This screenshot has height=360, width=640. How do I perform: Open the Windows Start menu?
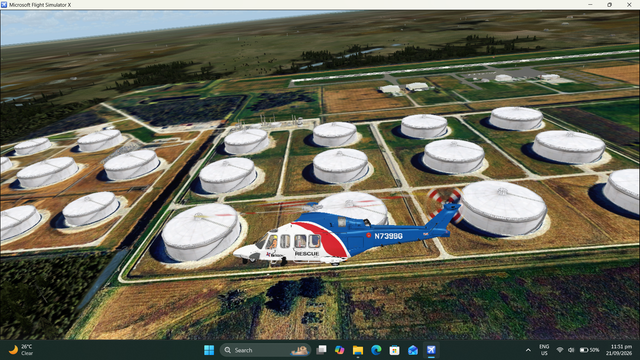coord(209,350)
